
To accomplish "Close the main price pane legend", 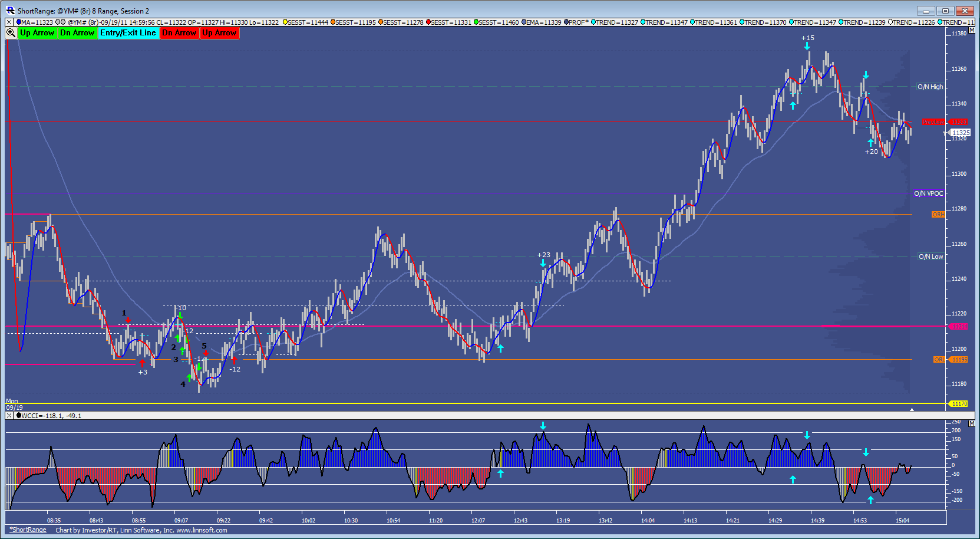I will 9,22.
